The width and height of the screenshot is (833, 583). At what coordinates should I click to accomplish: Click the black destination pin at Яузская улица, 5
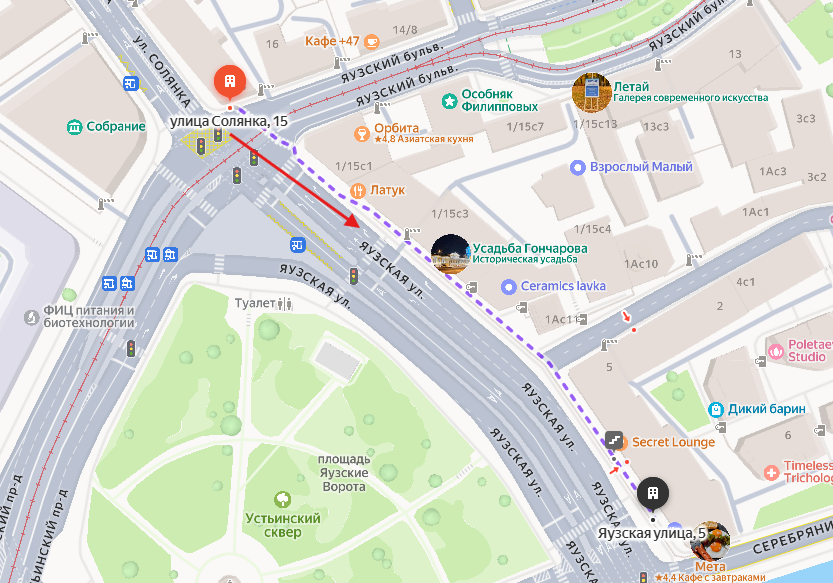(653, 494)
